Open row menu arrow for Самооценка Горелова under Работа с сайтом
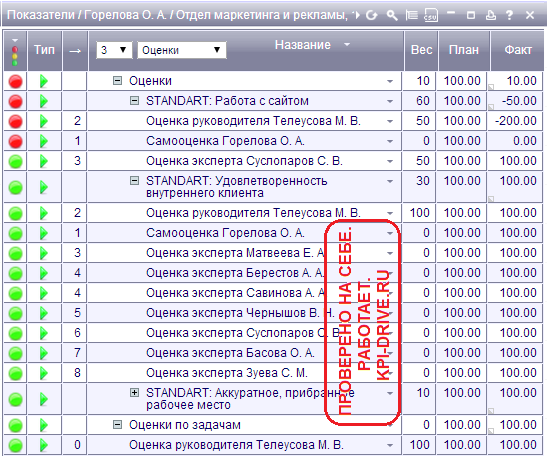Image resolution: width=547 pixels, height=457 pixels. pyautogui.click(x=390, y=141)
